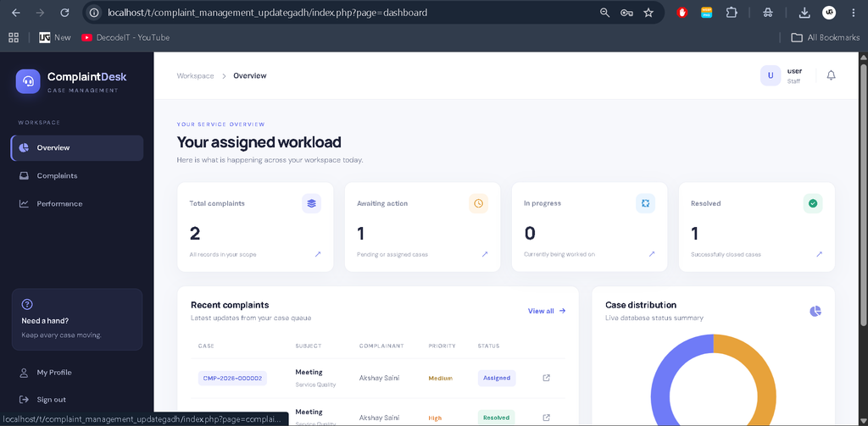
Task: Sign out from the sidebar
Action: tap(77, 400)
